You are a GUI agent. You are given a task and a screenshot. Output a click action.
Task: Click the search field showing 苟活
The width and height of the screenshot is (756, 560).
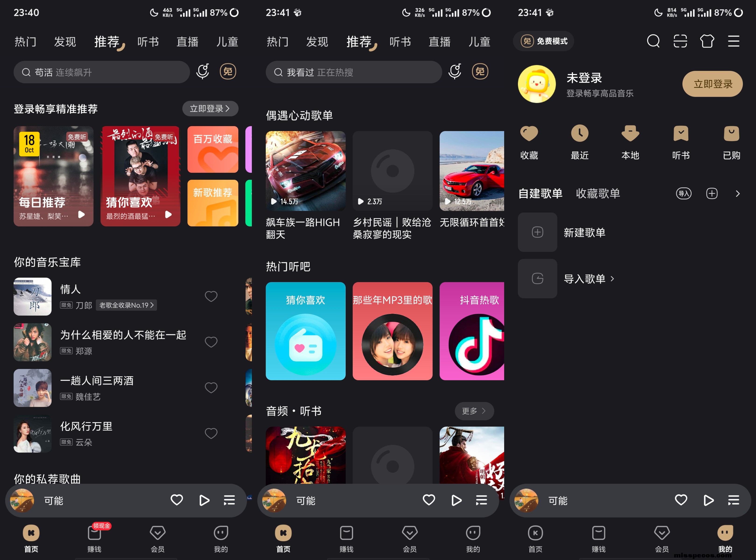click(x=102, y=72)
